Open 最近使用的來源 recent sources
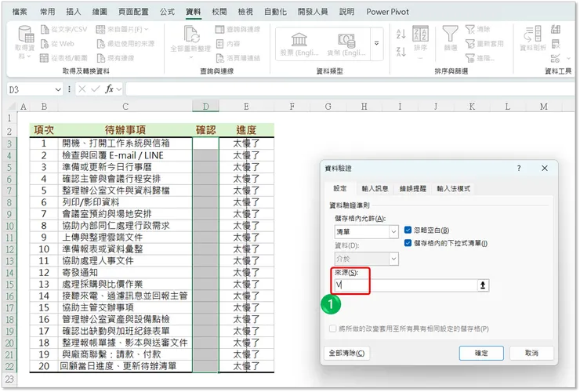Screen dimensions: 580x392 pos(125,44)
